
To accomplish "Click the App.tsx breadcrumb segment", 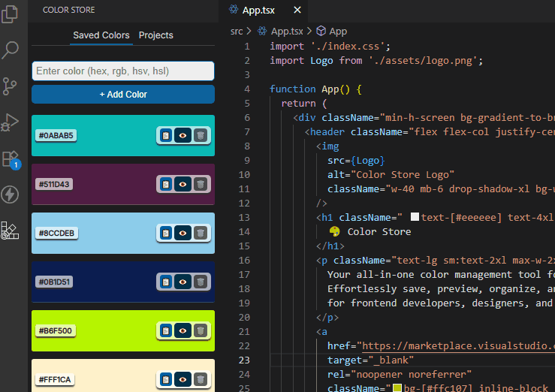I will point(287,32).
